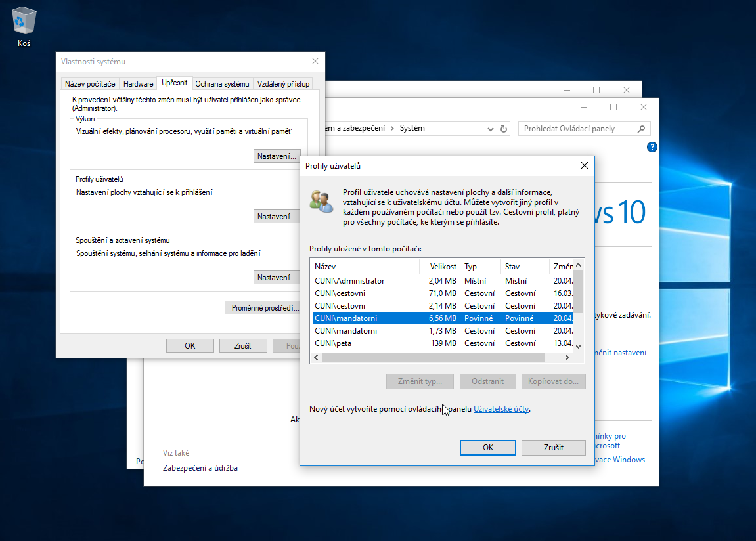Click the Uživatelské účty link
The height and width of the screenshot is (541, 756).
(x=501, y=409)
